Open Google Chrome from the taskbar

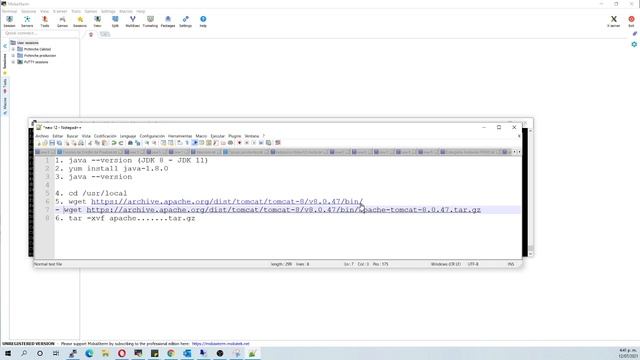[x=171, y=353]
